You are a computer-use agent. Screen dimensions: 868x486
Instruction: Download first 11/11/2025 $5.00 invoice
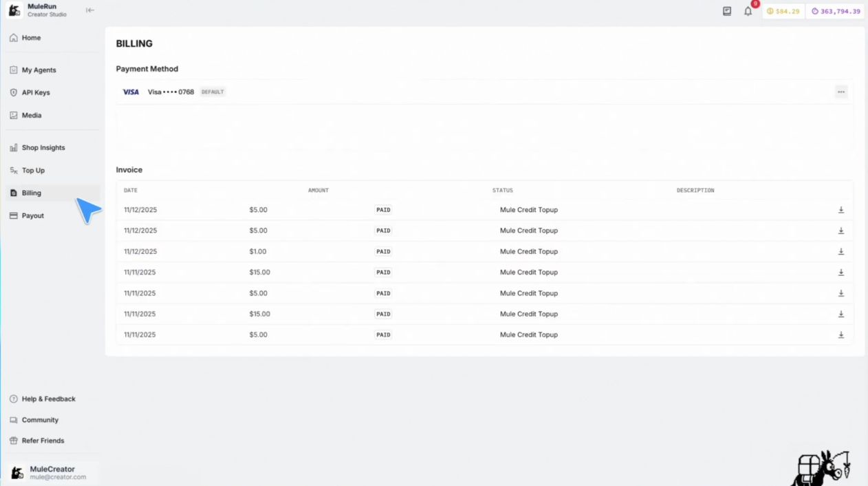(x=840, y=293)
